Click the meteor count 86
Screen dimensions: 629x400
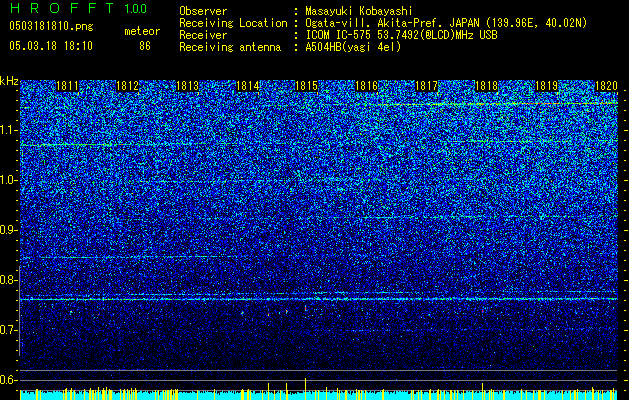point(145,46)
